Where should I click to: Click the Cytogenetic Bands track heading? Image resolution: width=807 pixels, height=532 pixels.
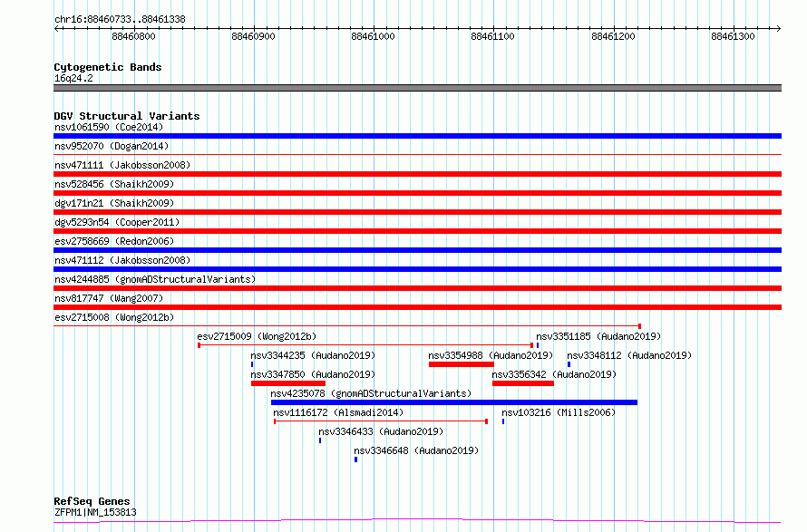tap(108, 67)
